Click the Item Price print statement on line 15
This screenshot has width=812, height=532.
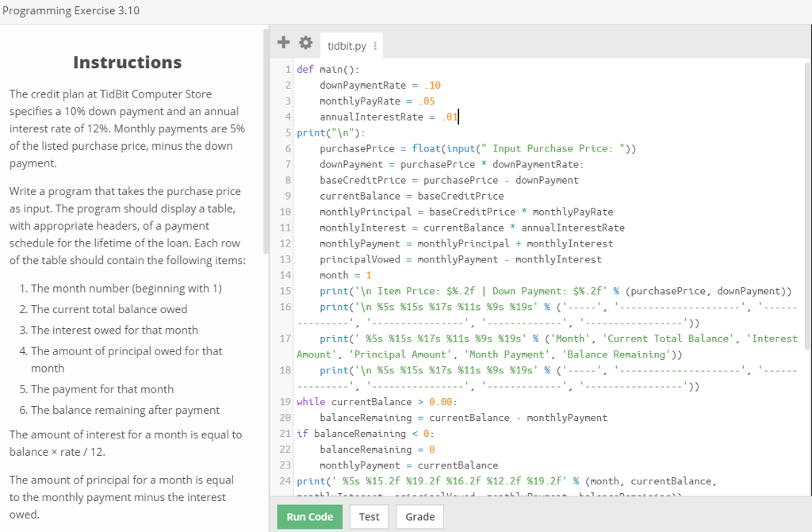point(556,291)
